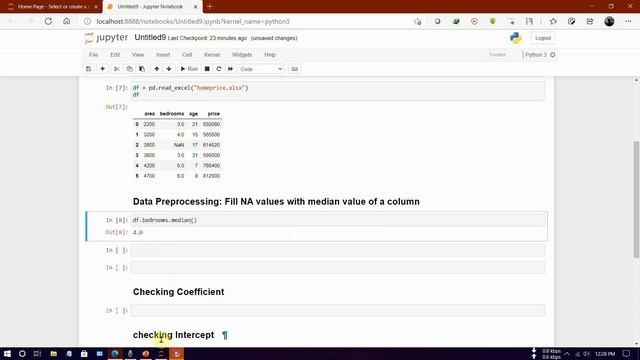Copy selected cells in the toolbar
Viewport: 640px width, 360px height.
click(129, 69)
